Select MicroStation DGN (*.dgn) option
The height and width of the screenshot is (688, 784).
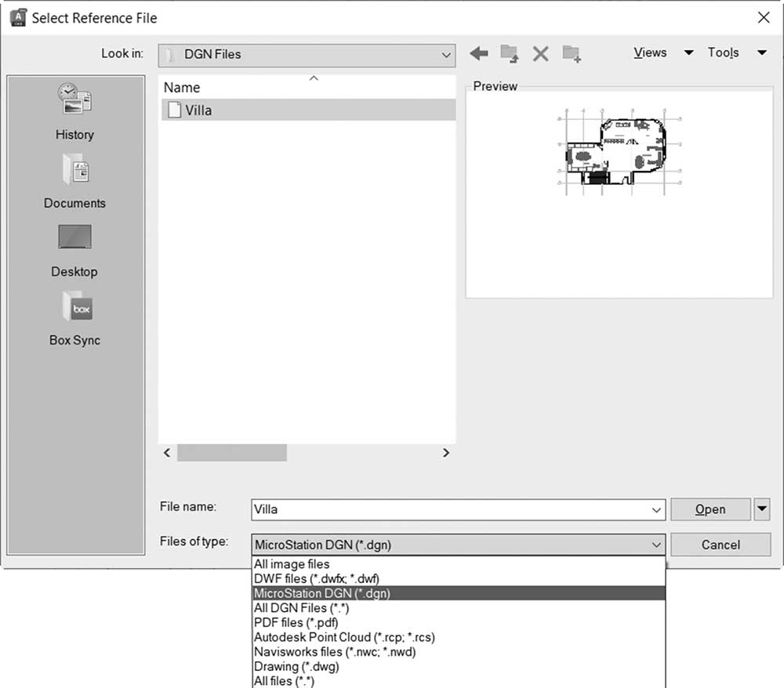pyautogui.click(x=459, y=593)
